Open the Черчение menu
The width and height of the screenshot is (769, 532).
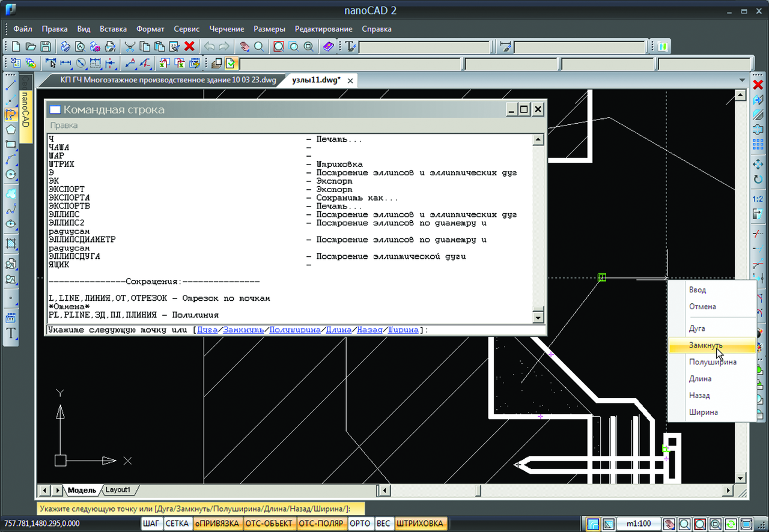pyautogui.click(x=226, y=29)
